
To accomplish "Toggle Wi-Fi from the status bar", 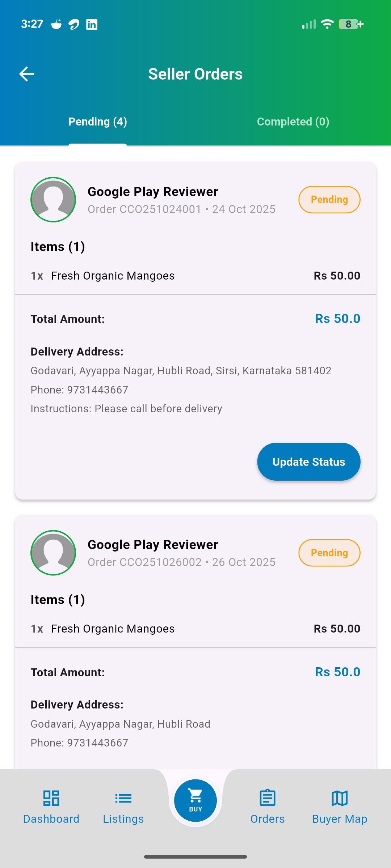I will pos(327,24).
